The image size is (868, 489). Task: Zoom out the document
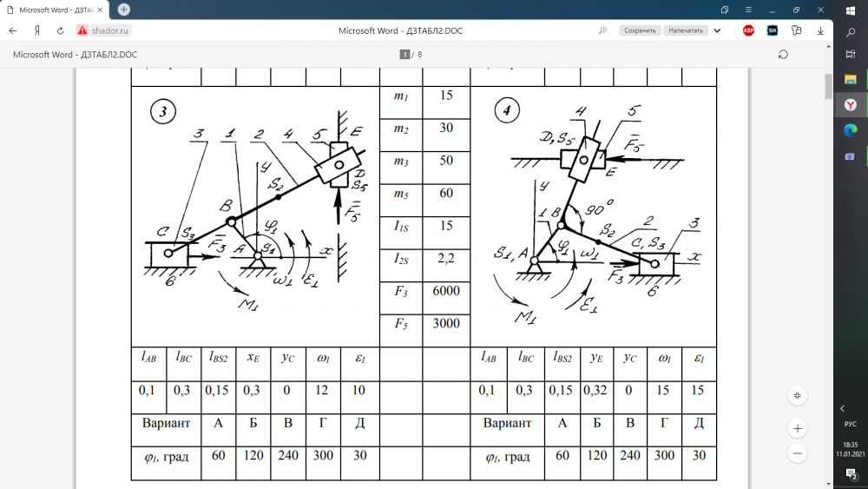coord(797,453)
